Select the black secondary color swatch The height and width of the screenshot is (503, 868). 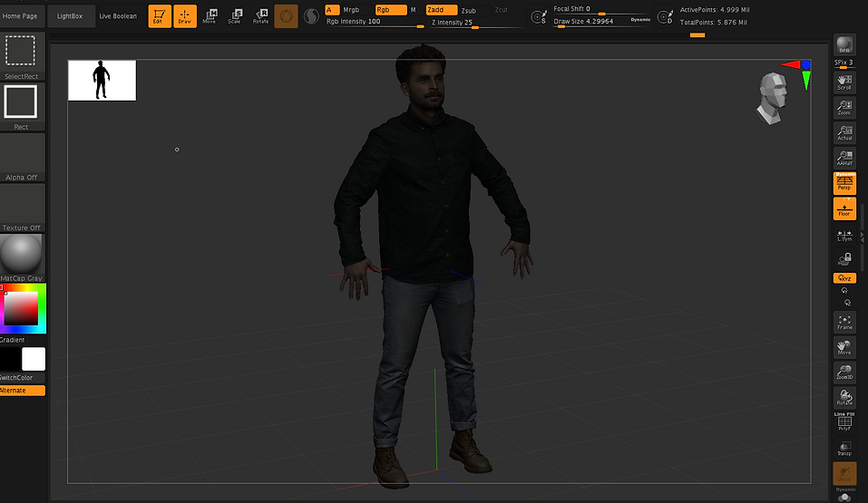10,359
